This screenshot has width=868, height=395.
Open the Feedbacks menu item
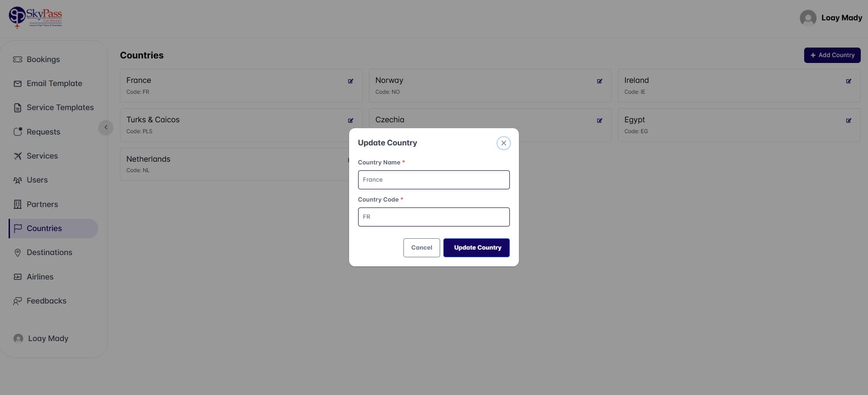pos(53,301)
